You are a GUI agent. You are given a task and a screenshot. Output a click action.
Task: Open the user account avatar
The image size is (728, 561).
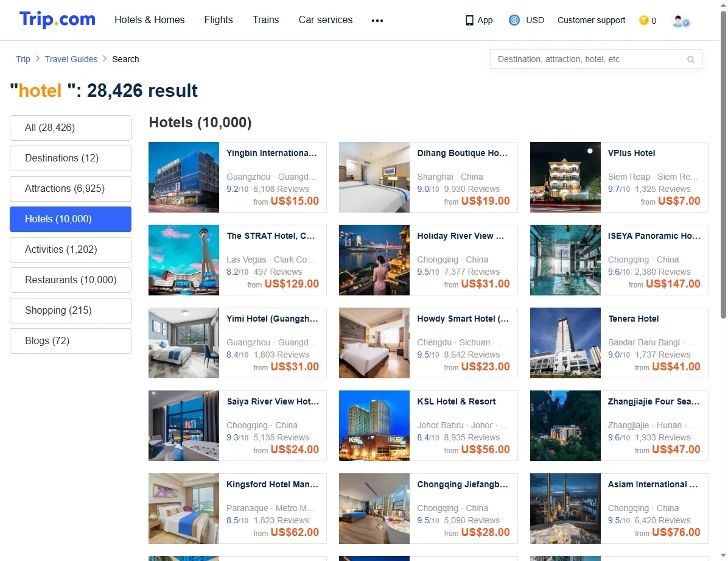(x=681, y=21)
